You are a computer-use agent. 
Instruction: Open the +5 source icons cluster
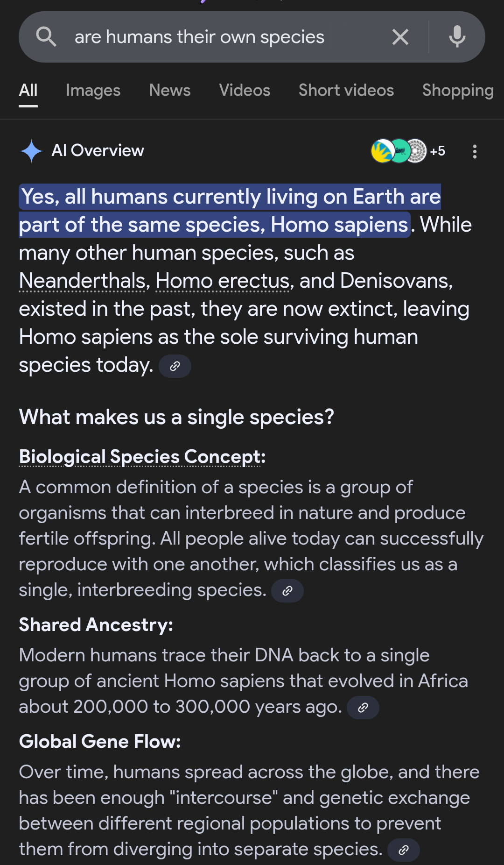(408, 151)
